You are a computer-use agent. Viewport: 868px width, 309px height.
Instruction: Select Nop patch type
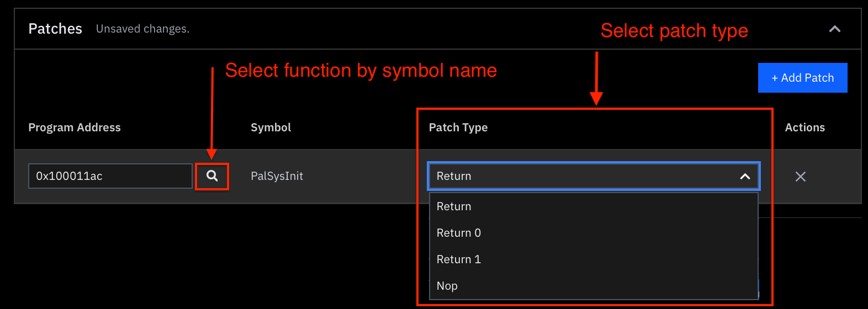pyautogui.click(x=447, y=286)
